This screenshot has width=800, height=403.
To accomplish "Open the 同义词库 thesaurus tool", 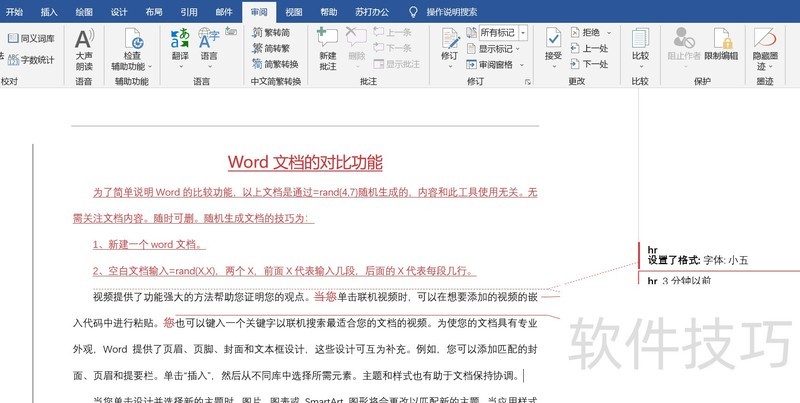I will pyautogui.click(x=31, y=38).
